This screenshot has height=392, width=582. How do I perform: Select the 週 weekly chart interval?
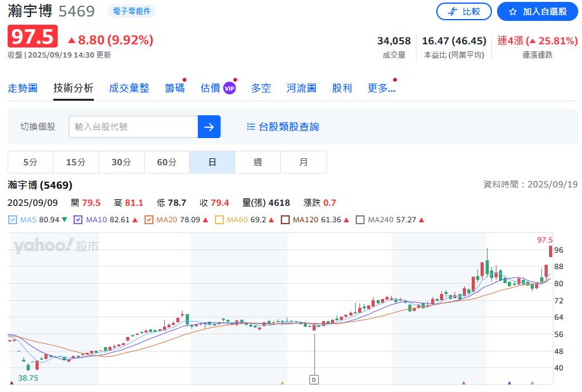(257, 162)
